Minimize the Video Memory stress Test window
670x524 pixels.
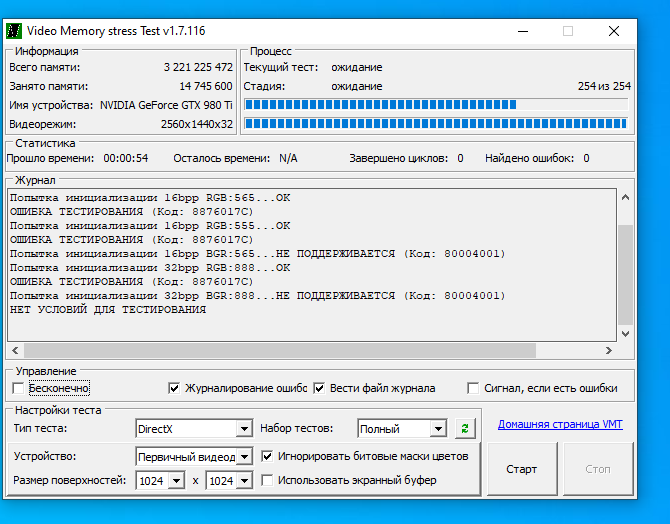pyautogui.click(x=521, y=31)
